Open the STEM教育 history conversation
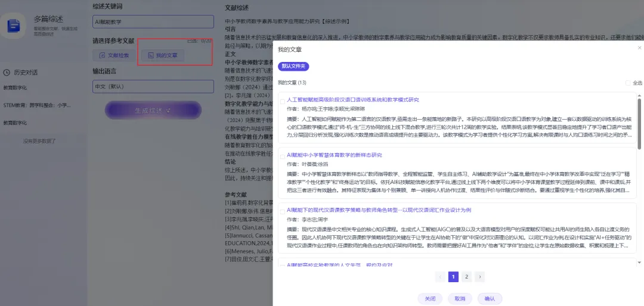Image resolution: width=644 pixels, height=306 pixels. tap(37, 105)
